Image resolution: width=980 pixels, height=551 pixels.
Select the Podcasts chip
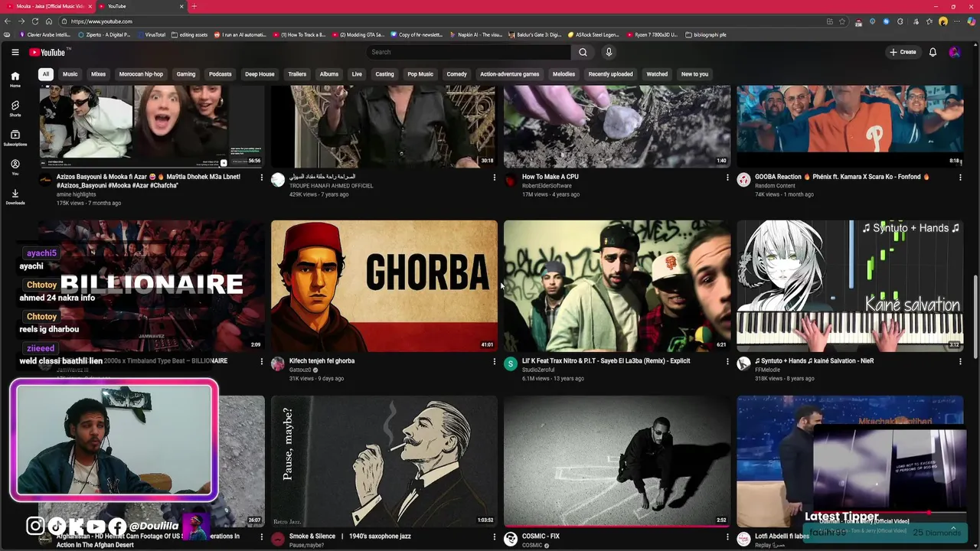click(220, 74)
